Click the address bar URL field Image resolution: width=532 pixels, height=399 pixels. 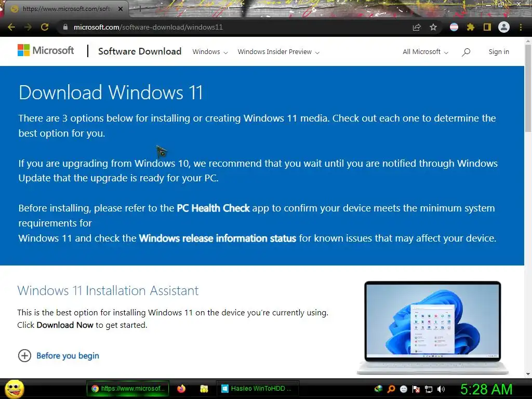[x=234, y=27]
